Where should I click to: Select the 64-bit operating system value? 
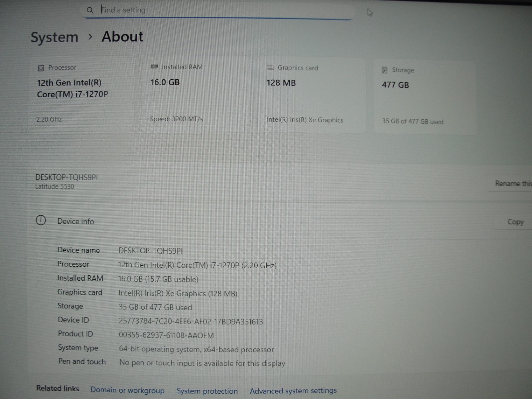click(x=197, y=349)
